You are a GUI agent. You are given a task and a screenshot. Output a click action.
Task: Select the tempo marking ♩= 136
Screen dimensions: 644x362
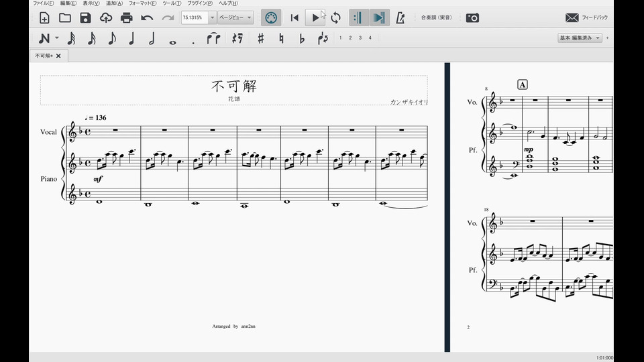(x=95, y=118)
